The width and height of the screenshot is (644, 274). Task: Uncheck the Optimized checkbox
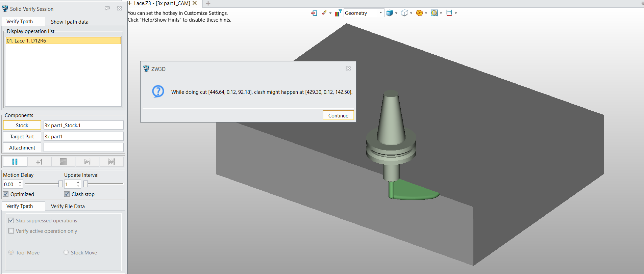tap(6, 194)
